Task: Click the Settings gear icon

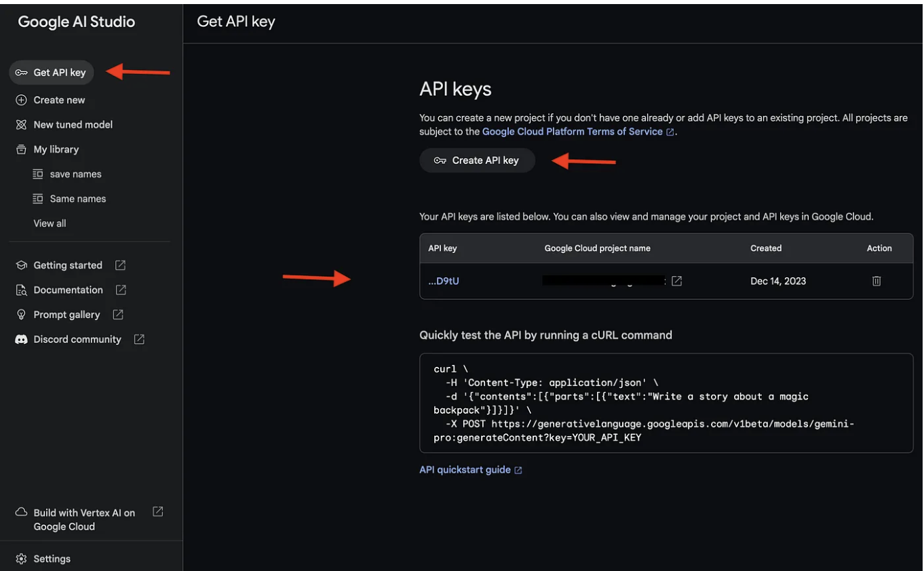Action: point(21,559)
